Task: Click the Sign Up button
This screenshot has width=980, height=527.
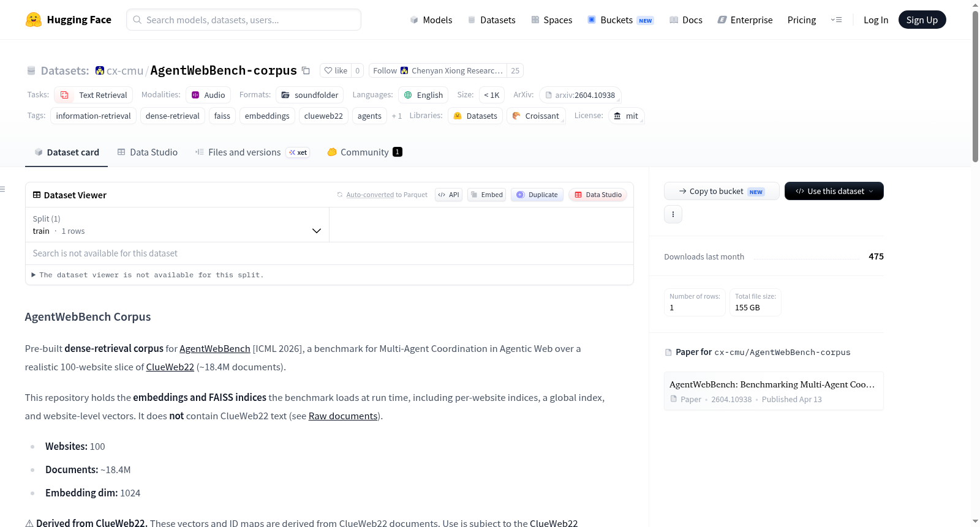Action: [x=922, y=20]
